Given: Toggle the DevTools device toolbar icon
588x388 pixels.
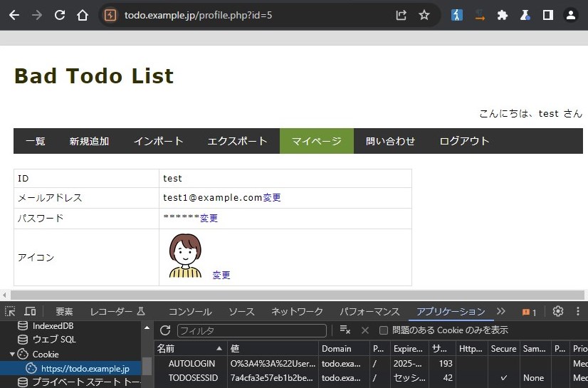Looking at the screenshot, I should point(30,311).
